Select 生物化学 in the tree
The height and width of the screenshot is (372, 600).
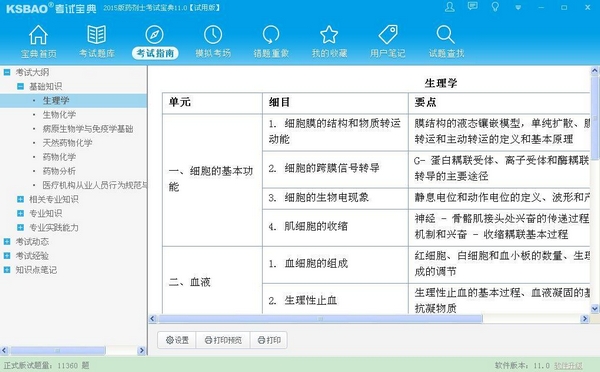pos(59,115)
